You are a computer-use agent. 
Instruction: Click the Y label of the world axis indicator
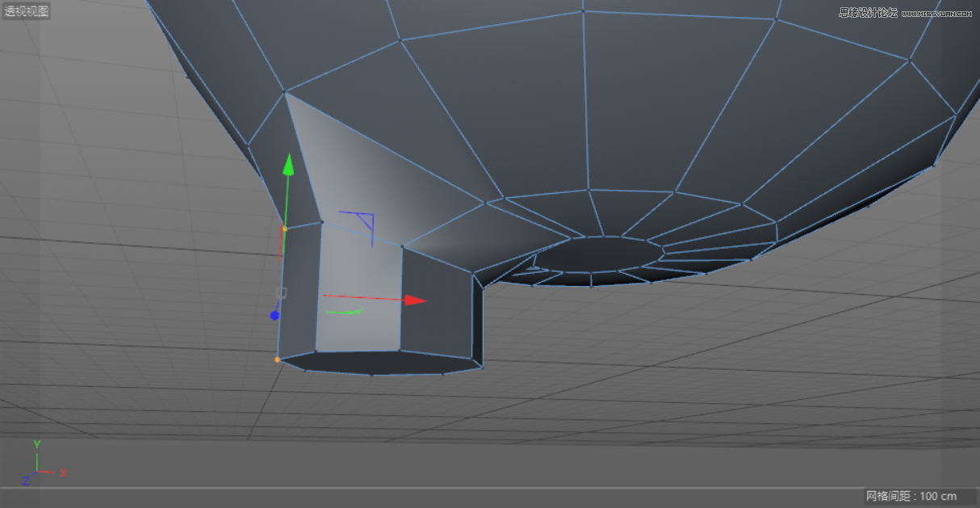coord(37,443)
